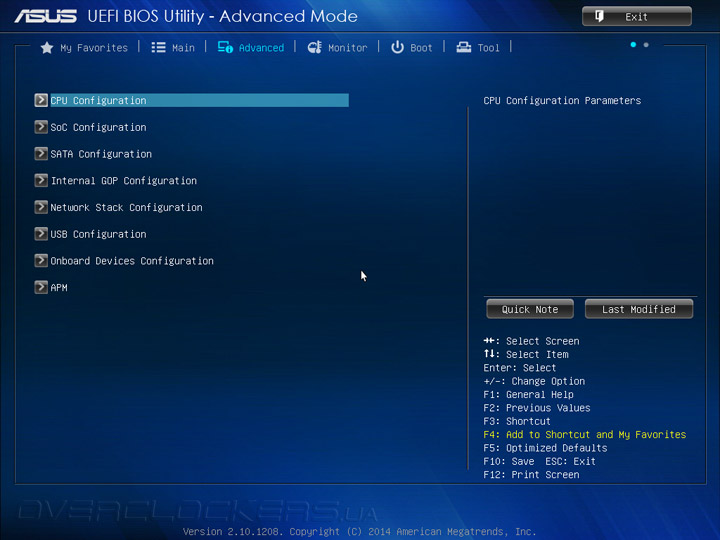
Task: Expand arrow next to SATA Configuration
Action: coord(41,153)
